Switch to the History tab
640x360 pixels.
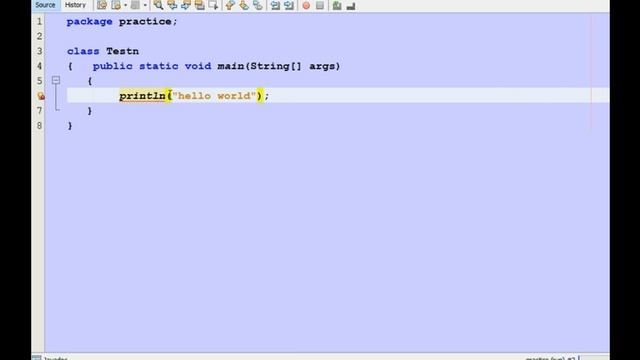pos(76,5)
